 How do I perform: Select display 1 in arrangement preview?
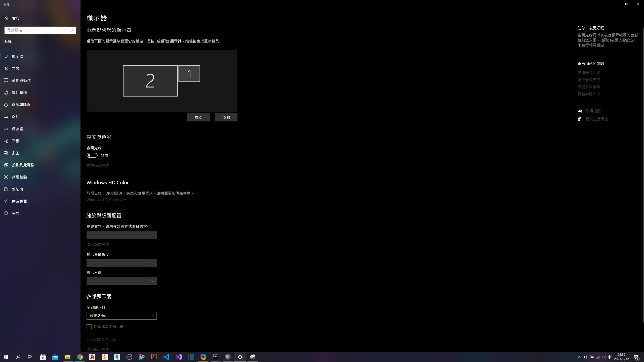coord(189,74)
